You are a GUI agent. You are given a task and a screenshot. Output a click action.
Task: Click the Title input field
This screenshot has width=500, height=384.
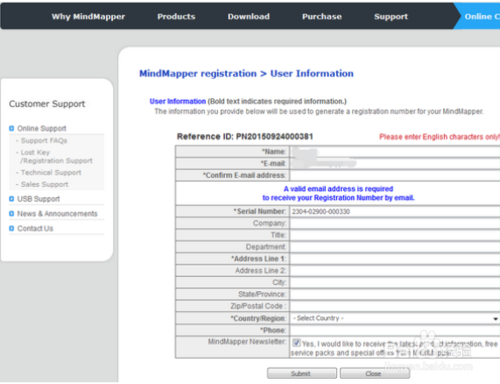click(395, 235)
